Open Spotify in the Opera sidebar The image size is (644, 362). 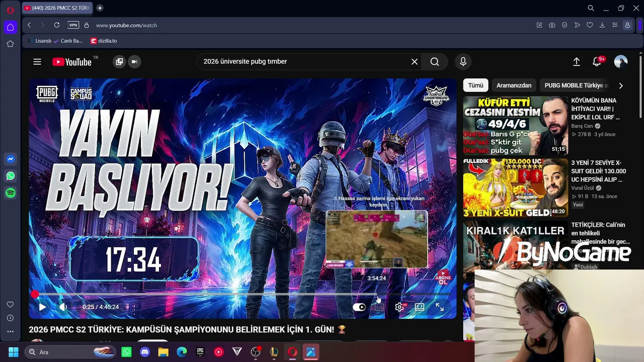pyautogui.click(x=10, y=193)
